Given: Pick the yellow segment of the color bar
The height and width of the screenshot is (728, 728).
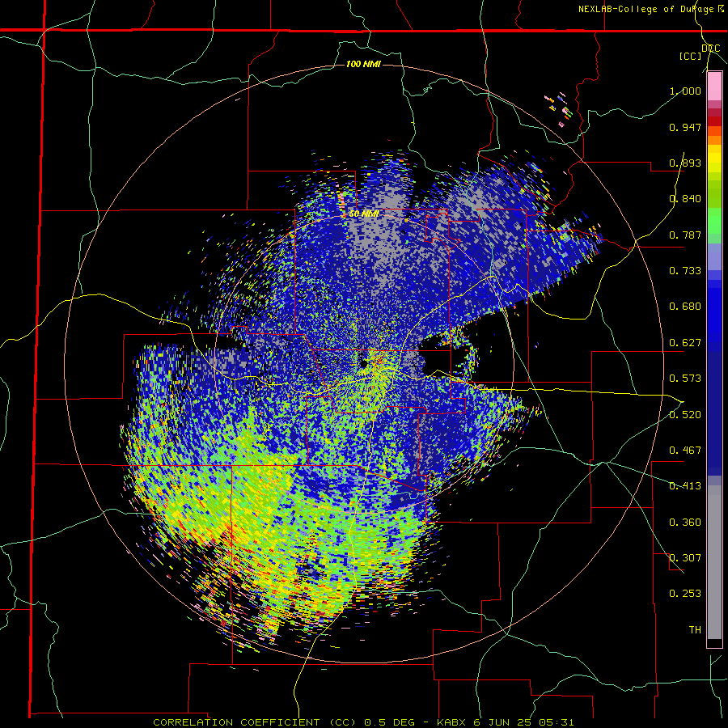Looking at the screenshot, I should pyautogui.click(x=714, y=159).
